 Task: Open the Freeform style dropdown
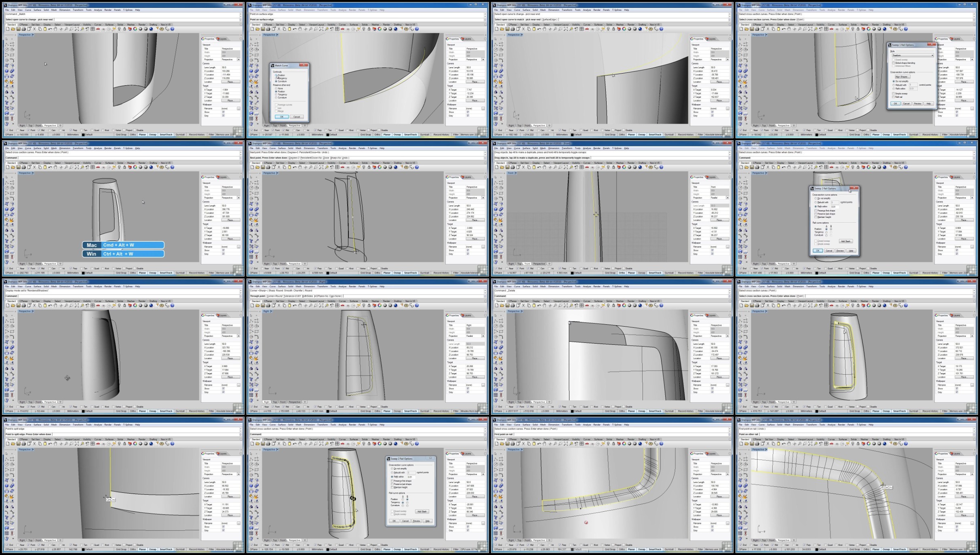913,55
